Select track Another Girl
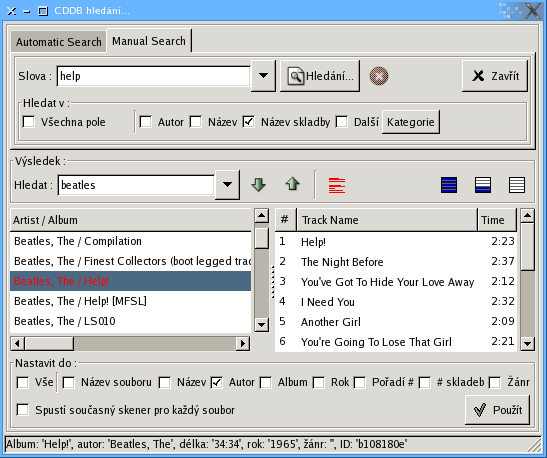 396,322
